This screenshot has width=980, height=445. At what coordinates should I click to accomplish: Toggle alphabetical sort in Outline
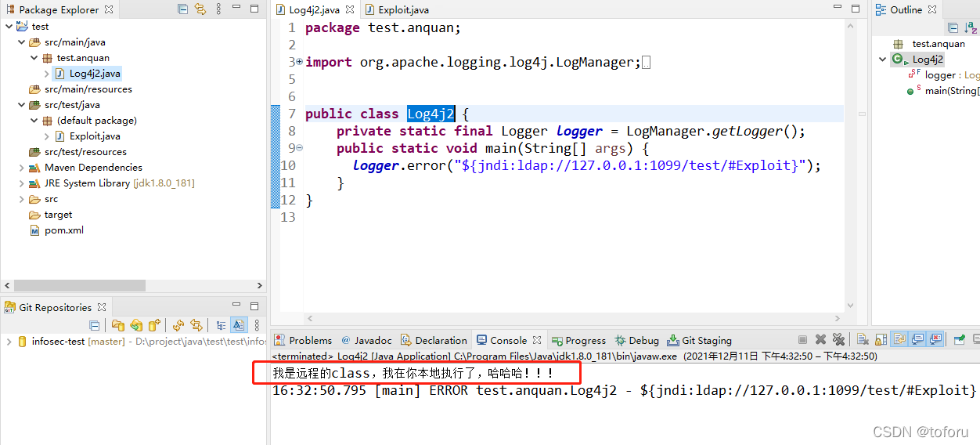(x=971, y=27)
